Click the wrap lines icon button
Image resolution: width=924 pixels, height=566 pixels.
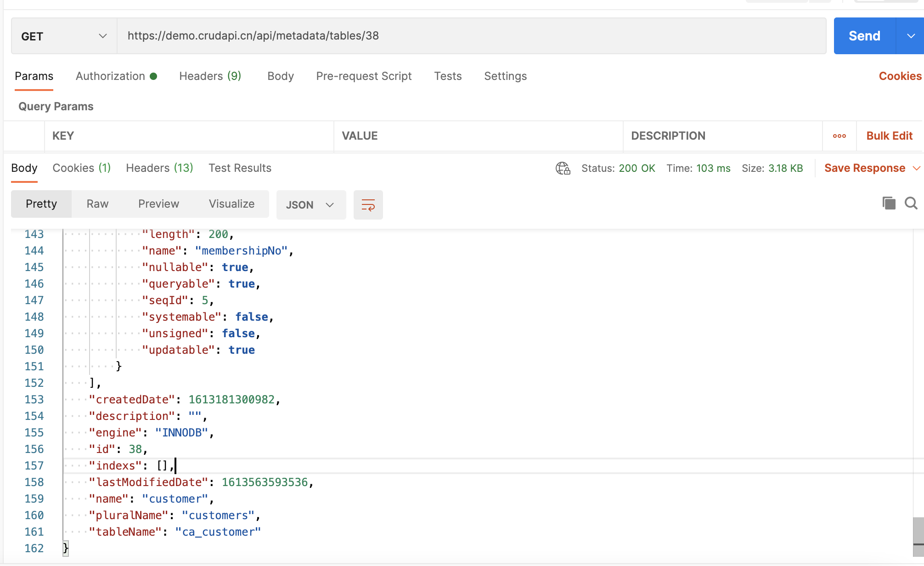[368, 205]
